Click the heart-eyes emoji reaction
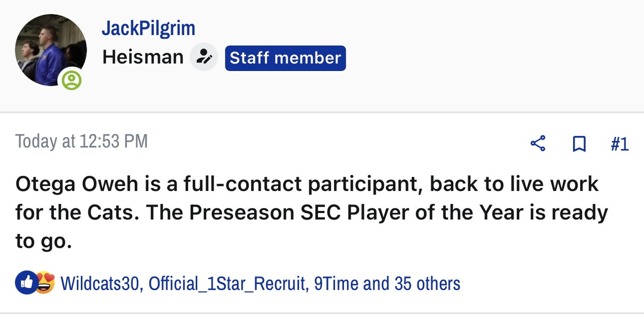 pos(46,283)
